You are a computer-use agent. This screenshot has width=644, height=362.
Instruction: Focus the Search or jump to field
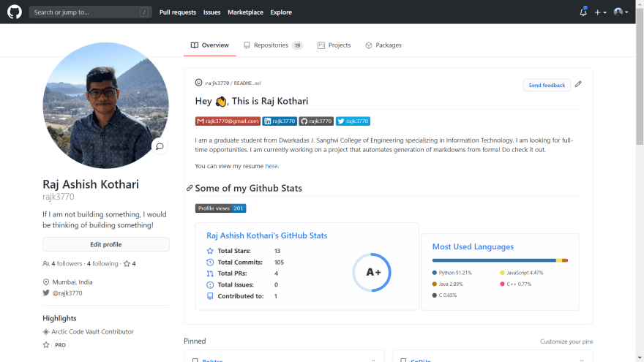tap(90, 12)
